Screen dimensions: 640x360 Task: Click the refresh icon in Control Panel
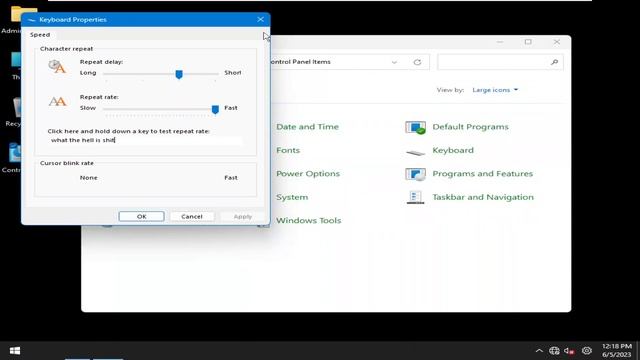[417, 62]
